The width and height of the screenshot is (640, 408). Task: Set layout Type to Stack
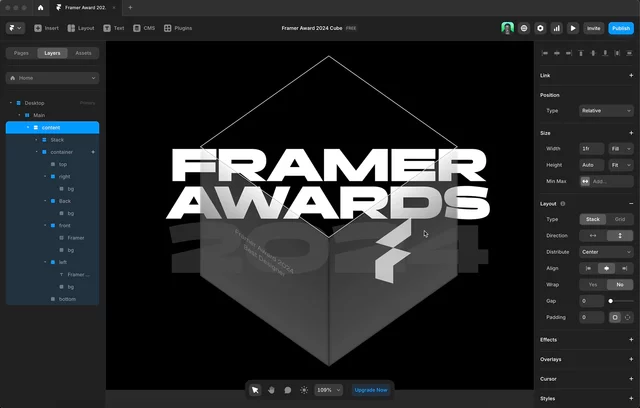pos(593,219)
